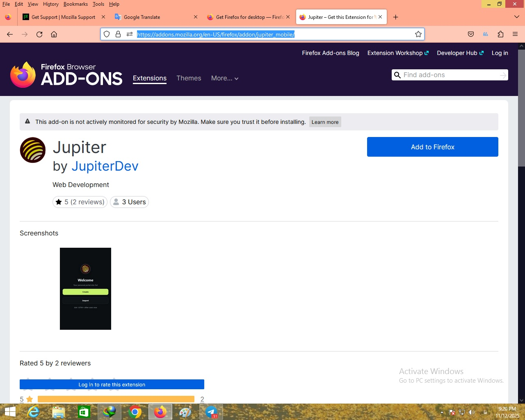
Task: Open the Firefox Add-ons Blog link
Action: [331, 53]
